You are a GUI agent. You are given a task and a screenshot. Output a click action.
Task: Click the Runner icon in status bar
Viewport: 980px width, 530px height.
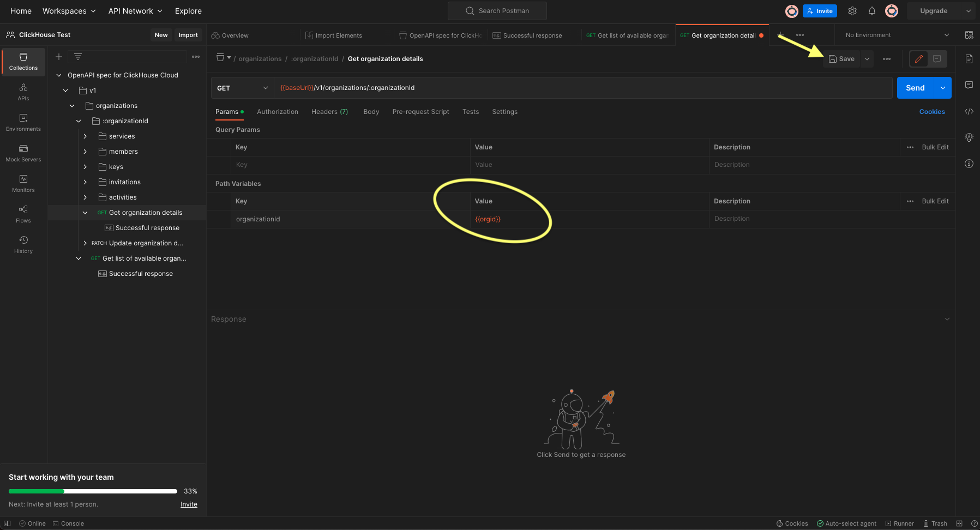tap(899, 523)
